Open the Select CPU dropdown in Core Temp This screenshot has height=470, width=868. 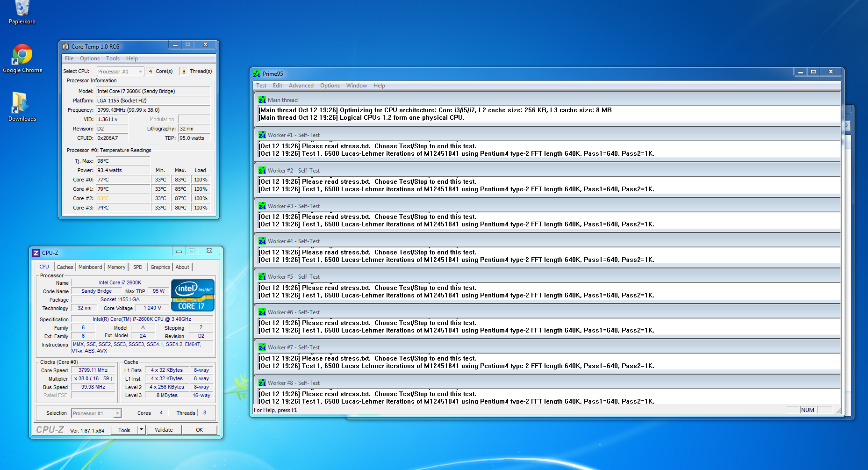[x=120, y=72]
